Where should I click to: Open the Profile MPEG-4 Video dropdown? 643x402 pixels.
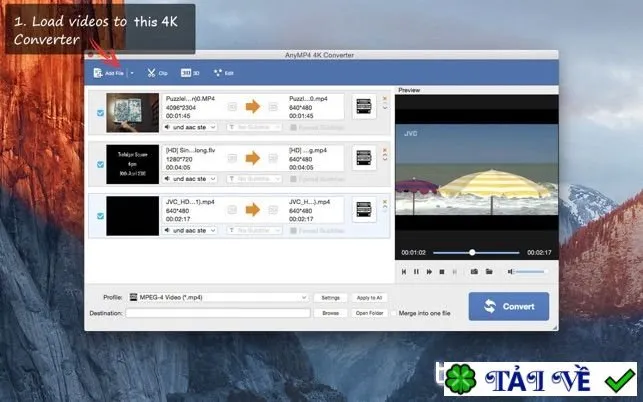coord(219,297)
